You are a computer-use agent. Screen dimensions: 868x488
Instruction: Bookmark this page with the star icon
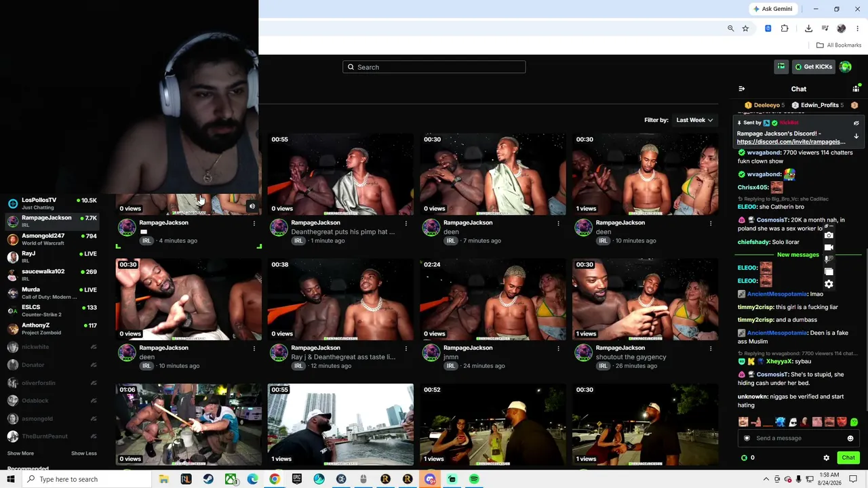click(x=745, y=28)
